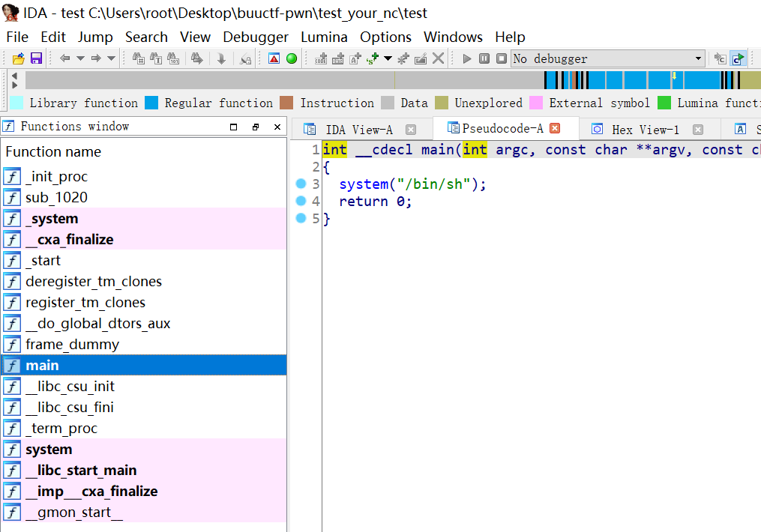761x532 pixels.
Task: Open the 'No debugger' selection dropdown
Action: point(608,58)
